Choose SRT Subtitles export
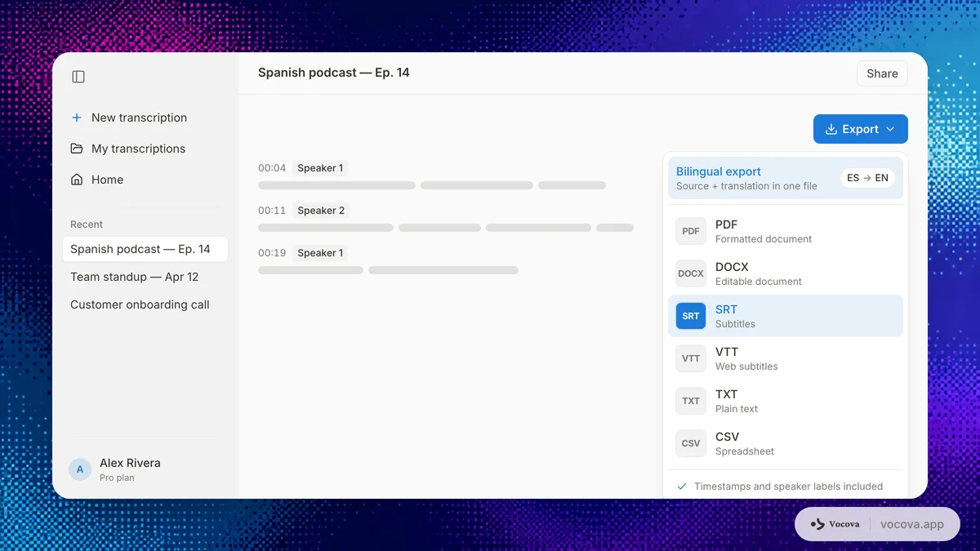Image resolution: width=980 pixels, height=551 pixels. [786, 316]
